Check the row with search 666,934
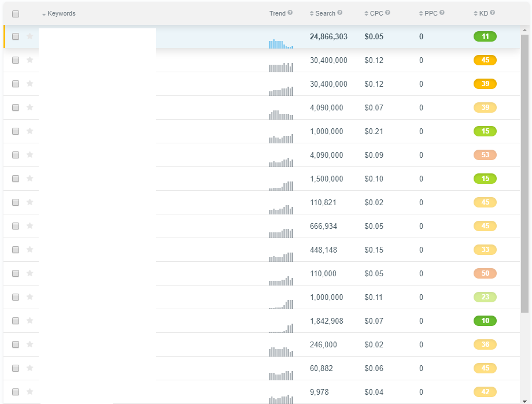This screenshot has height=404, width=532. [x=16, y=226]
